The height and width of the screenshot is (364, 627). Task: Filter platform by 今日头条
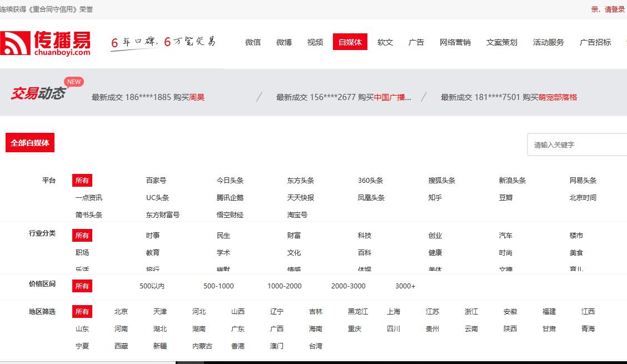[x=230, y=181]
